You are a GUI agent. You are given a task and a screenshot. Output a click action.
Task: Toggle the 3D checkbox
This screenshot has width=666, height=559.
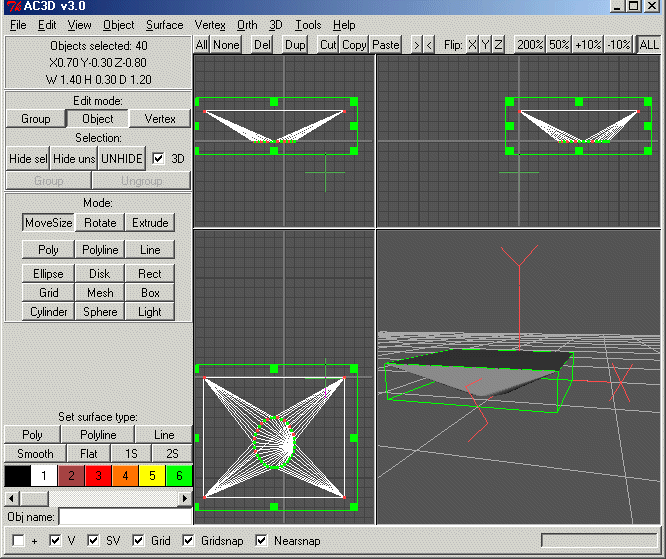(x=158, y=158)
